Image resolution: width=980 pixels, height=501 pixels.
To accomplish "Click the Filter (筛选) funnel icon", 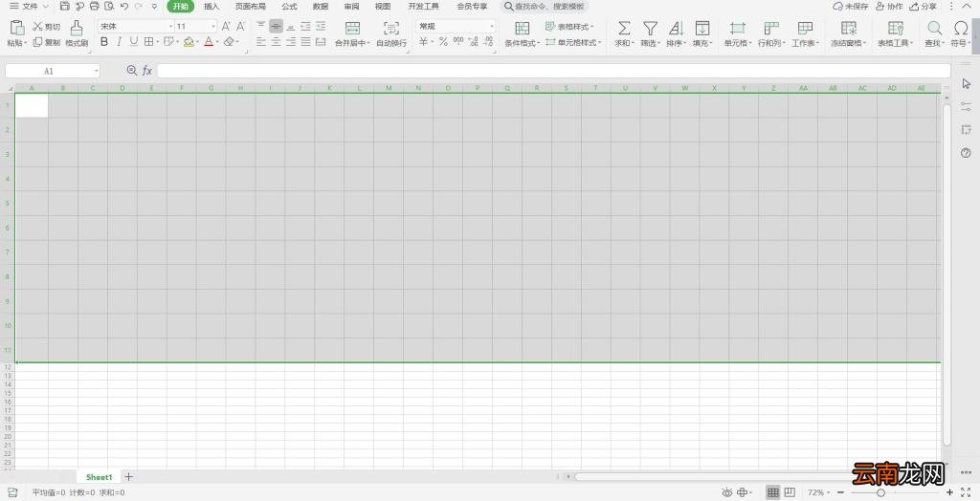I will coord(650,28).
